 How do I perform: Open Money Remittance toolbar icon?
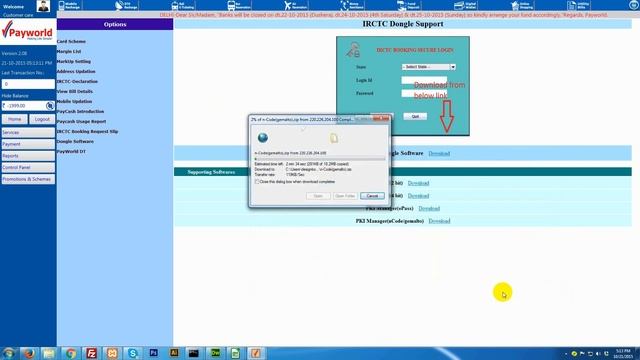(352, 6)
